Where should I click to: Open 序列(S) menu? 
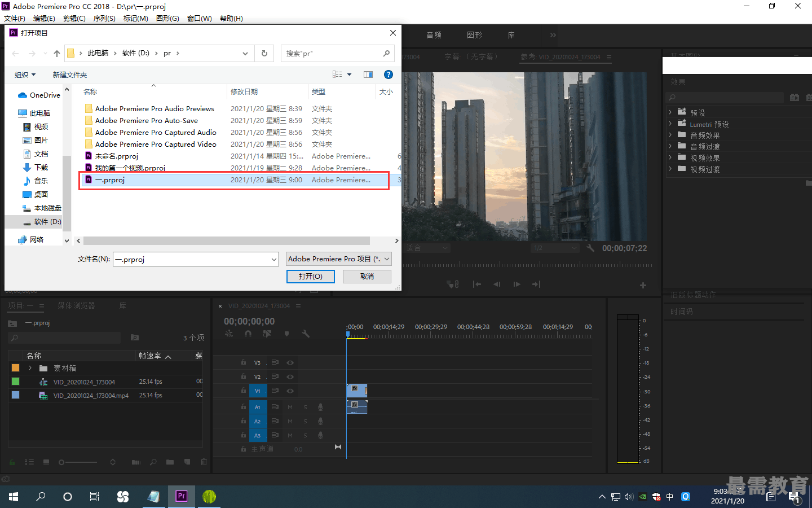(104, 19)
